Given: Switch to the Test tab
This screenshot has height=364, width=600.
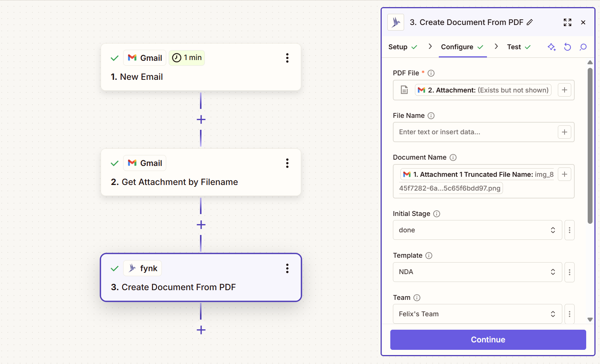Looking at the screenshot, I should pos(513,47).
